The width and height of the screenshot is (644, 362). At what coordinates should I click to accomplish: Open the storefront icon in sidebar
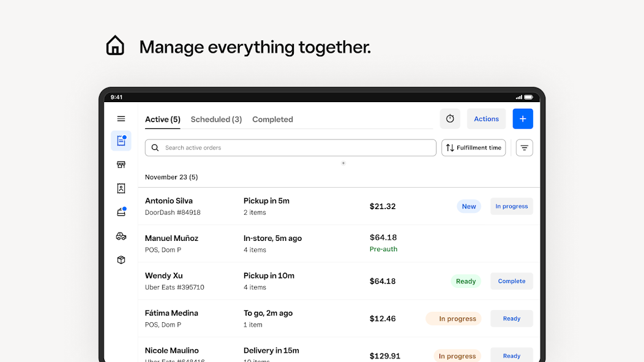click(x=121, y=164)
